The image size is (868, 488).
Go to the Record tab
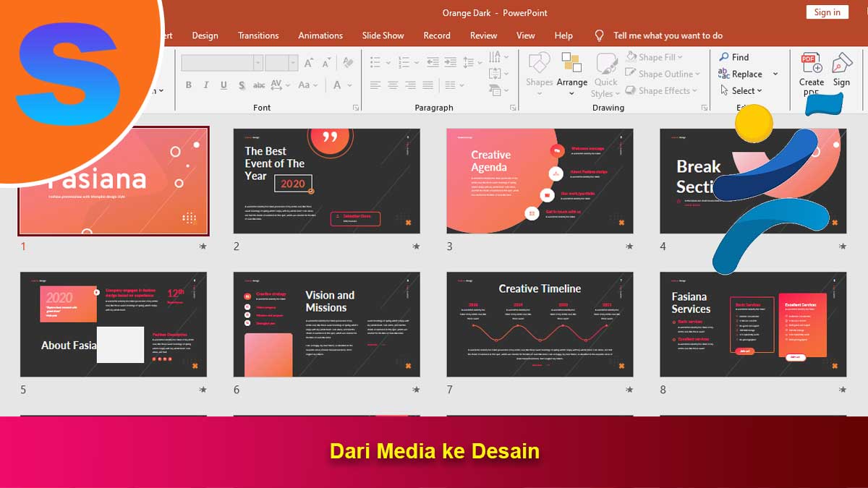coord(437,35)
